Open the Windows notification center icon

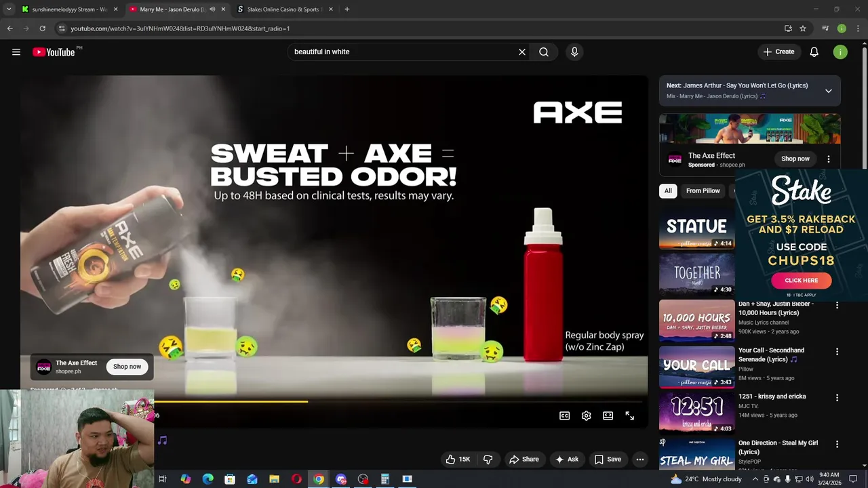click(x=853, y=479)
